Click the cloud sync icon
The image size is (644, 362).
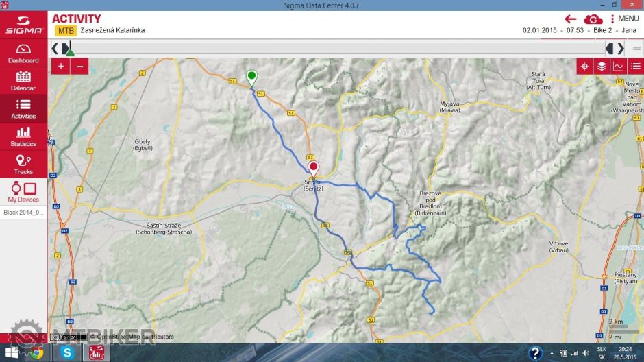593,19
